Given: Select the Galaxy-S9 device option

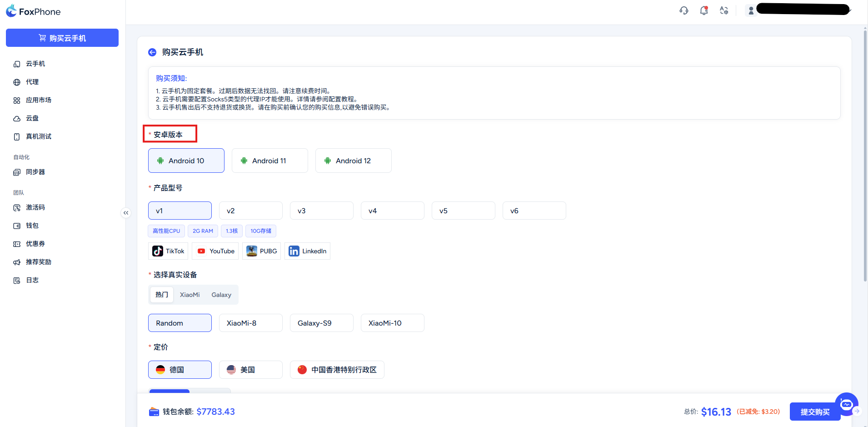Looking at the screenshot, I should point(321,323).
